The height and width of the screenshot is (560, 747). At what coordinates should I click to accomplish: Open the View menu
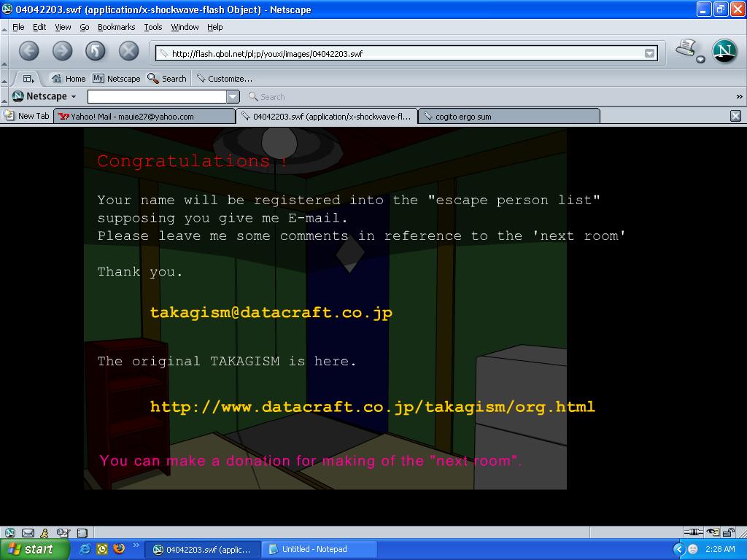(x=63, y=27)
